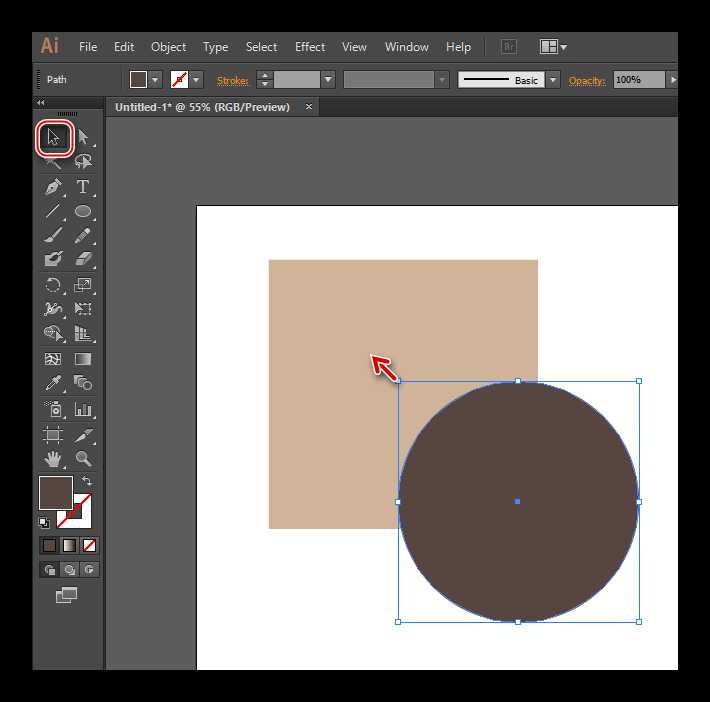Select the Shape Builder tool
The height and width of the screenshot is (702, 710).
click(53, 334)
